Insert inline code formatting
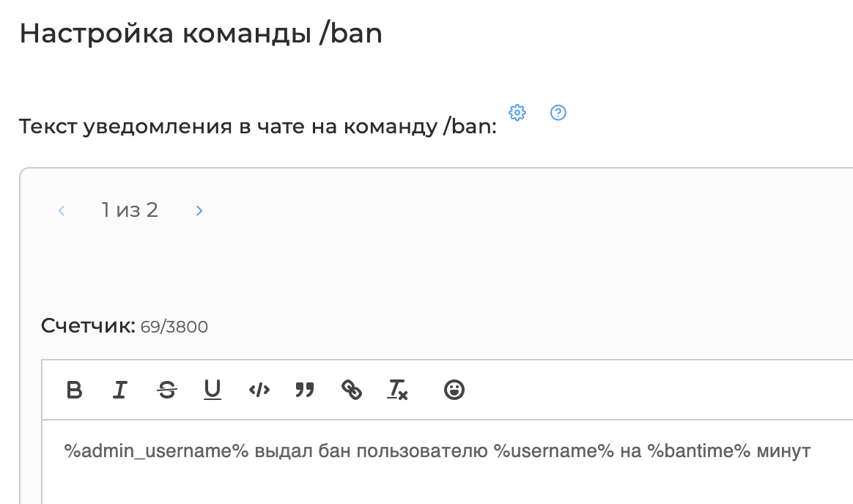 (259, 390)
